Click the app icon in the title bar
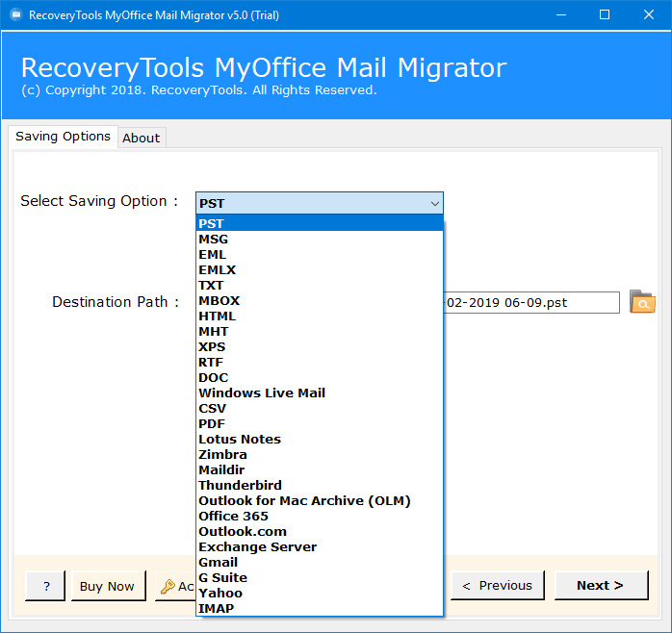672x633 pixels. pyautogui.click(x=16, y=15)
